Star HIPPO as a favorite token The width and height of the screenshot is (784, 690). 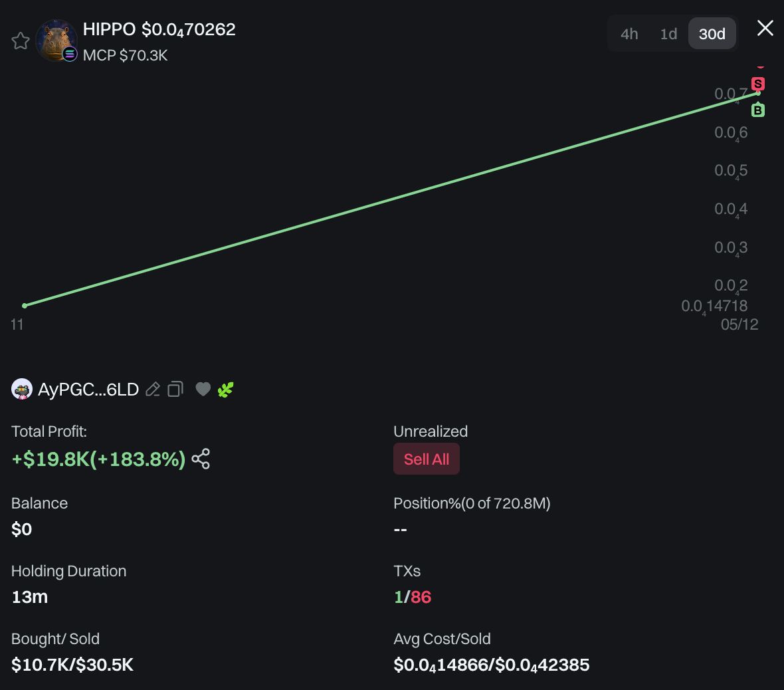point(21,41)
